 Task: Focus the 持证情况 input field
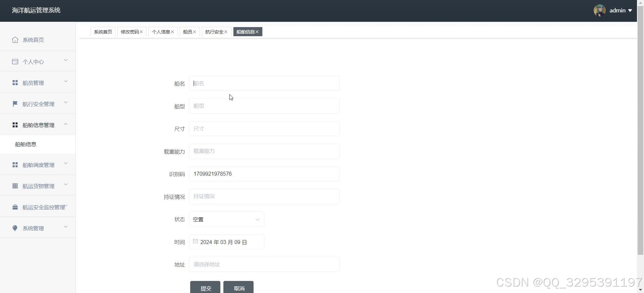point(264,196)
